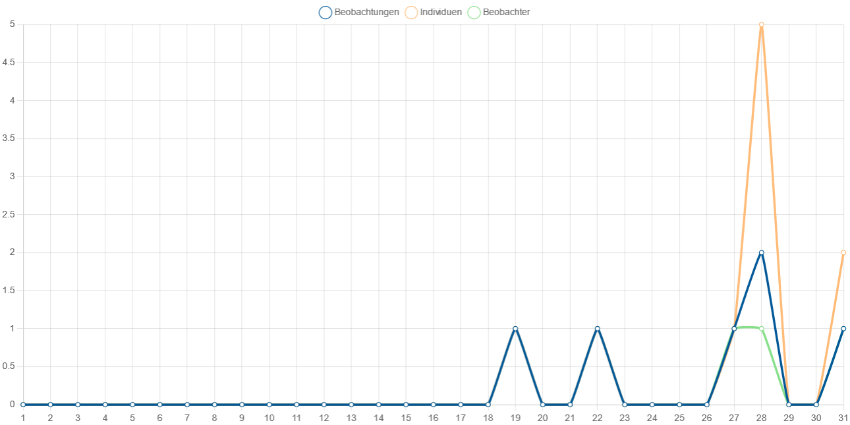Select the Individuen point at day 31

pos(843,253)
